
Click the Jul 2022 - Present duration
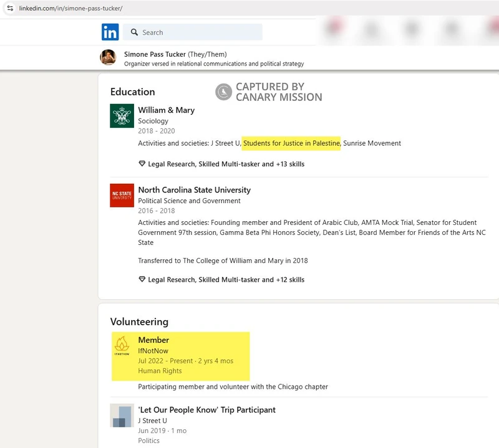(185, 361)
